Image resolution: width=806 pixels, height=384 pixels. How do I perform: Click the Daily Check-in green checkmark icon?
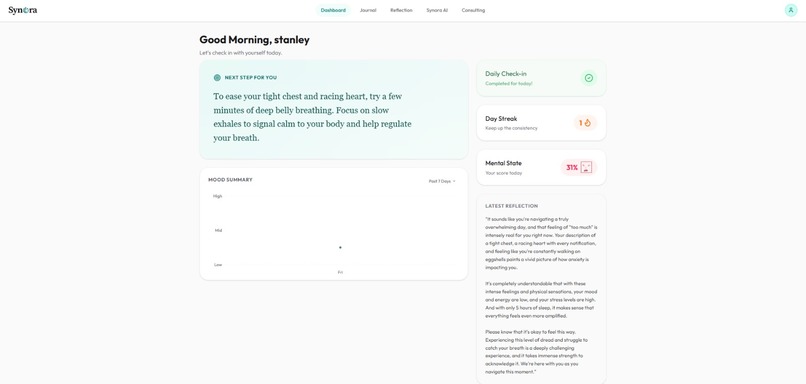[589, 78]
